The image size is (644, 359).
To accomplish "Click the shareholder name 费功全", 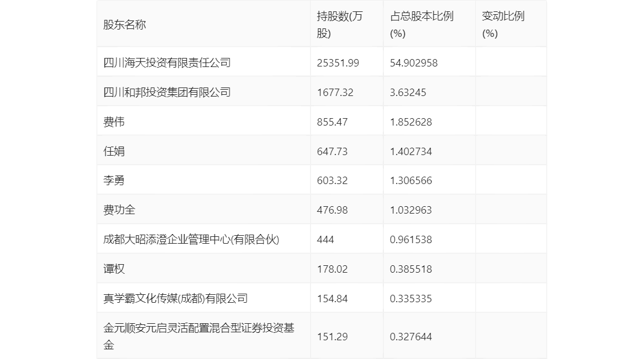I will coord(119,210).
